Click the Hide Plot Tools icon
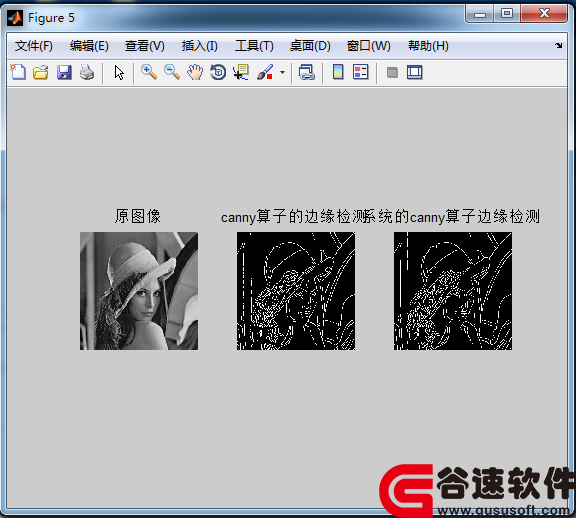This screenshot has width=576, height=518. 392,72
